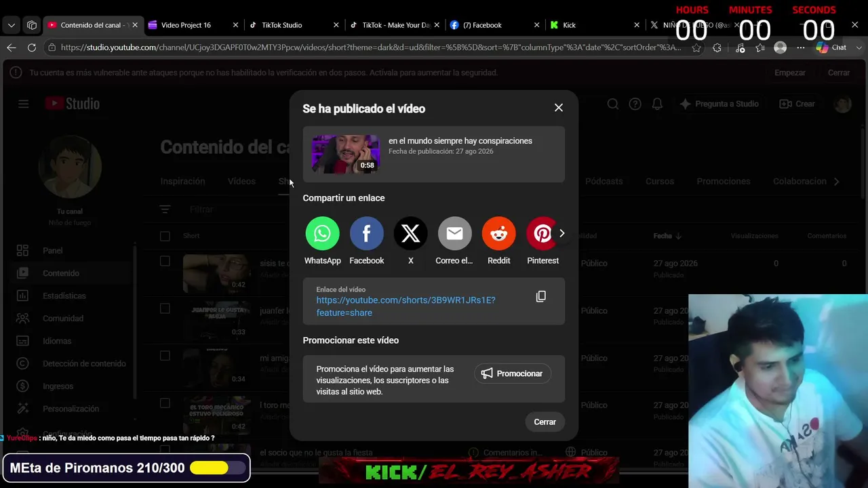Share the video via WhatsApp
Viewport: 868px width, 488px height.
[322, 234]
